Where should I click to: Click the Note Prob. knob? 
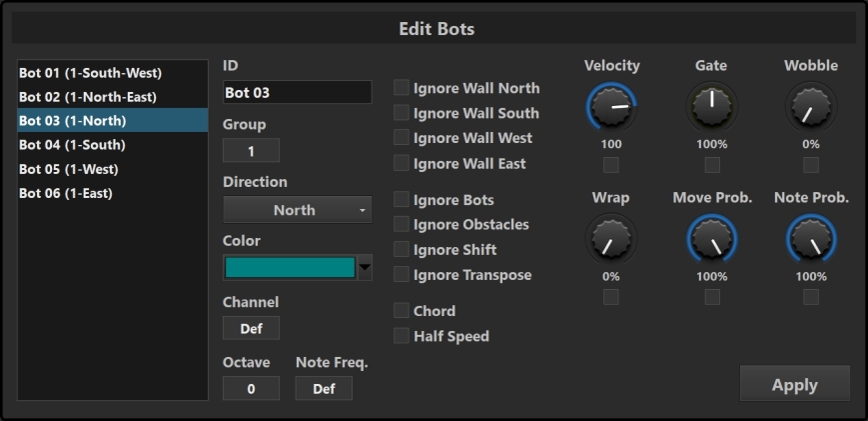click(x=811, y=239)
